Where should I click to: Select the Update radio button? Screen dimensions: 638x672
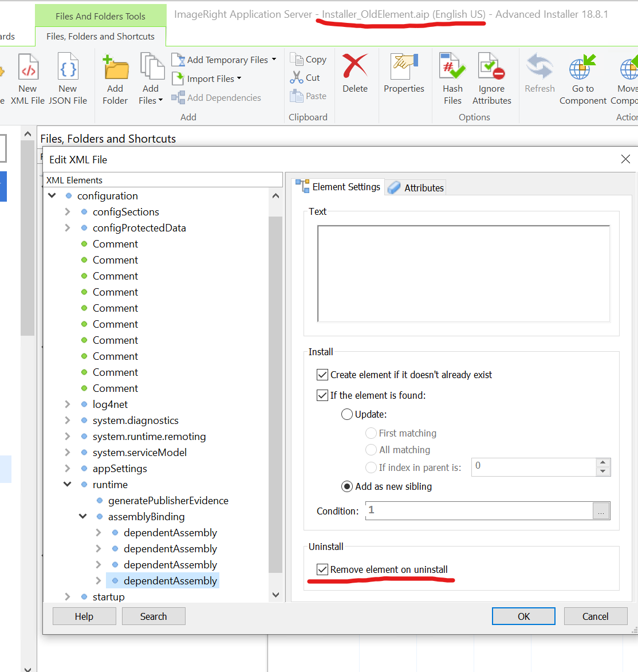pyautogui.click(x=347, y=414)
